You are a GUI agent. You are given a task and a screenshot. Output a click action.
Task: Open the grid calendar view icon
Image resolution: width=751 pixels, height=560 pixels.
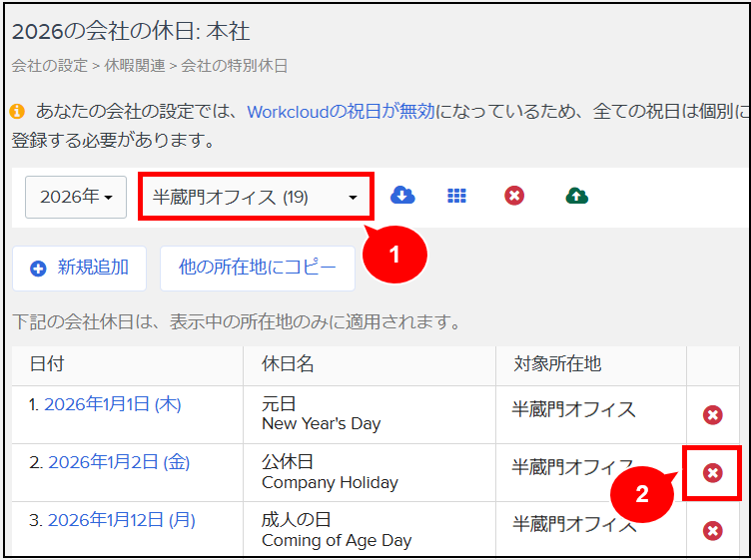click(x=456, y=196)
